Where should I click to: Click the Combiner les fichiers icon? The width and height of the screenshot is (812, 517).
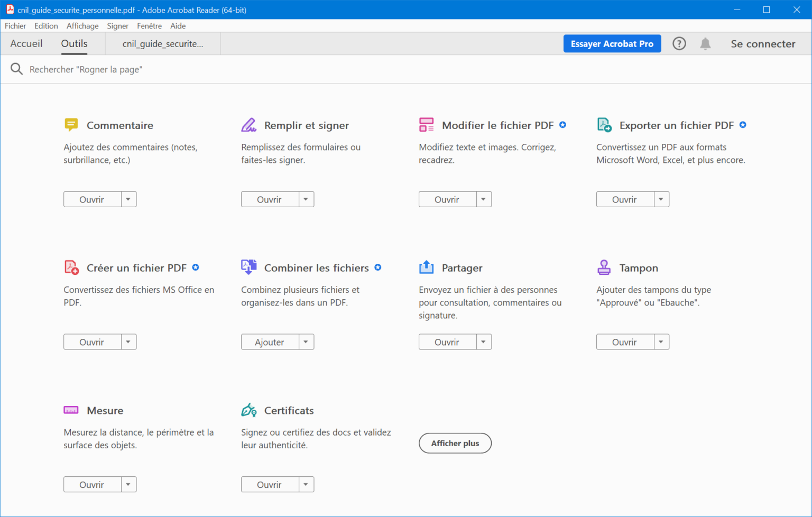[x=248, y=267]
